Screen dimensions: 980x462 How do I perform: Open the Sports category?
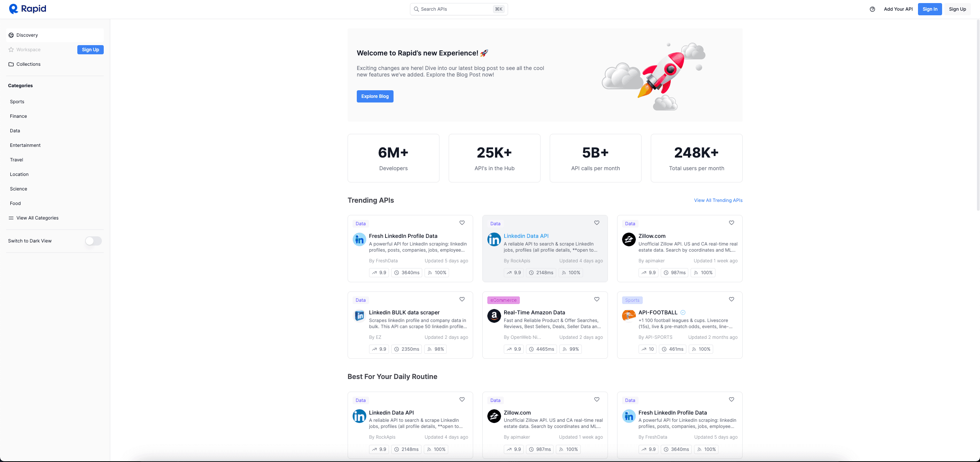pos(17,102)
